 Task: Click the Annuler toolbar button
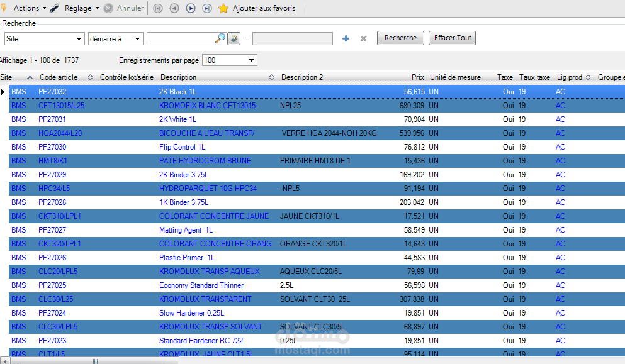[x=123, y=8]
